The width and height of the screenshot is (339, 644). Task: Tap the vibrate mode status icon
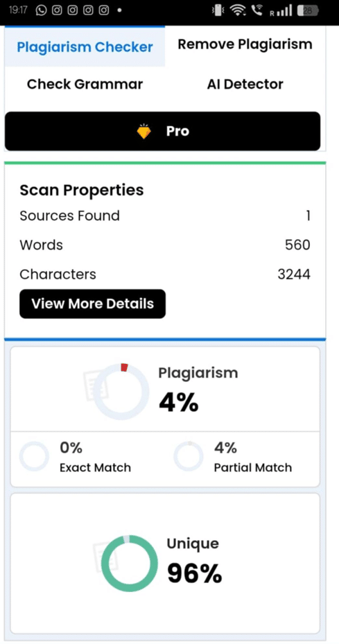tap(218, 10)
